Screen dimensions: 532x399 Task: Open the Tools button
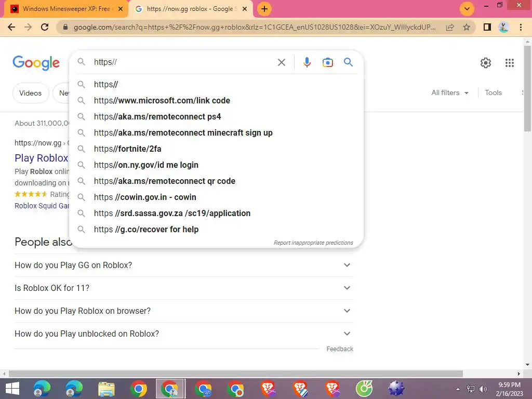[493, 92]
